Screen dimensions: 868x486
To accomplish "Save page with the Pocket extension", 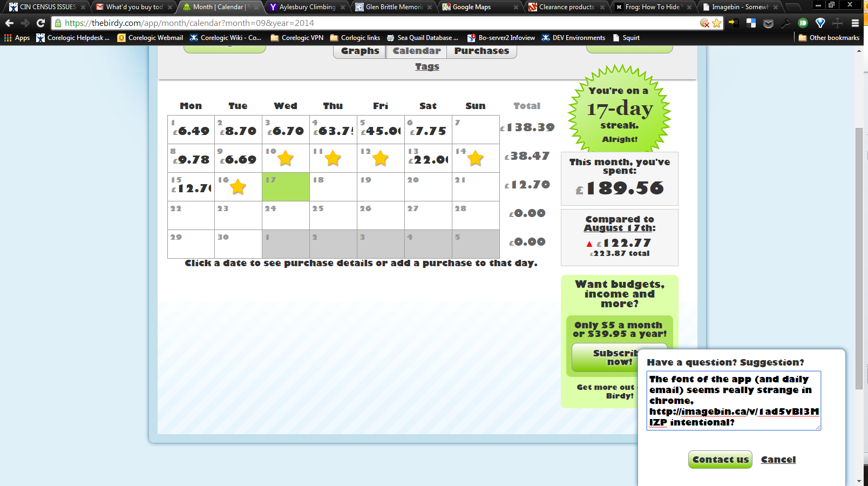I will [x=768, y=23].
